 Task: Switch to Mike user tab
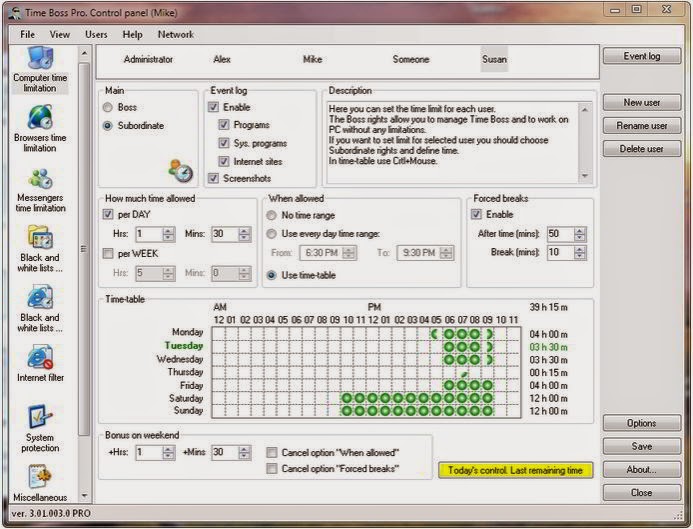pyautogui.click(x=312, y=59)
